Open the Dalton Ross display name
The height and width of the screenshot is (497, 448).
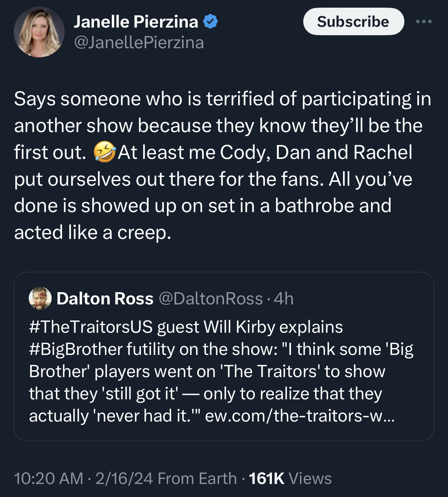[x=105, y=299]
